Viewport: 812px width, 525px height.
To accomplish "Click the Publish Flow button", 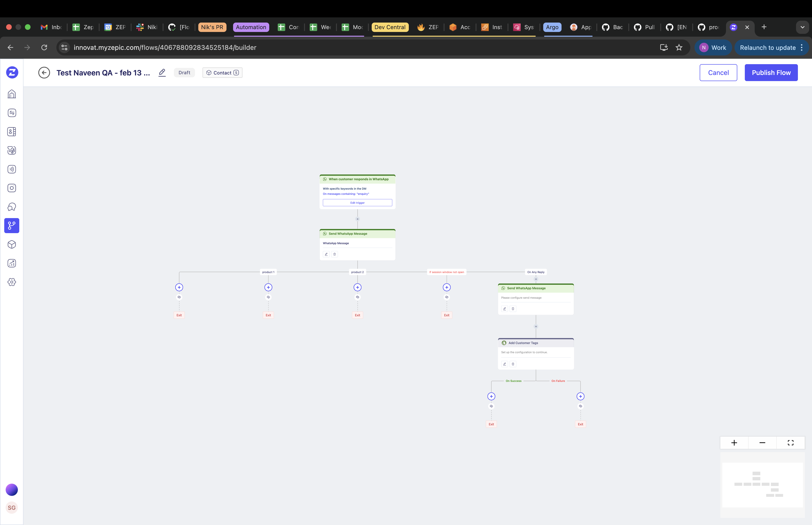I will (x=771, y=73).
